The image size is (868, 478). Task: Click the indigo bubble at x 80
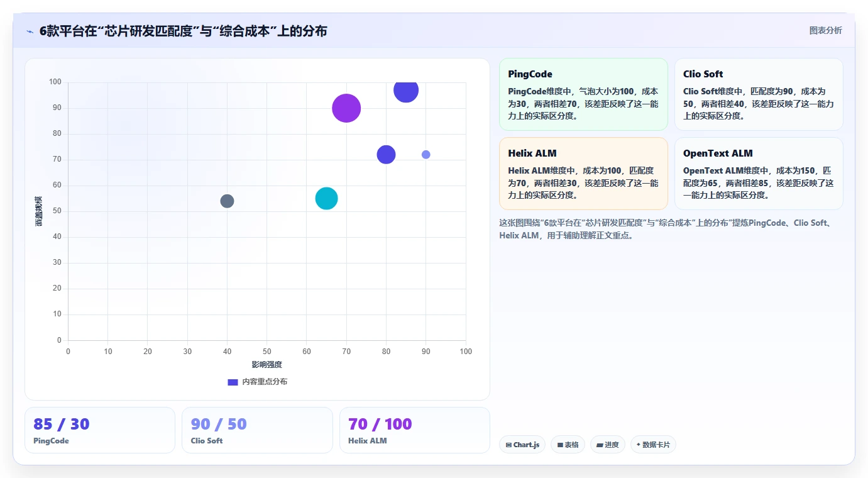tap(386, 154)
